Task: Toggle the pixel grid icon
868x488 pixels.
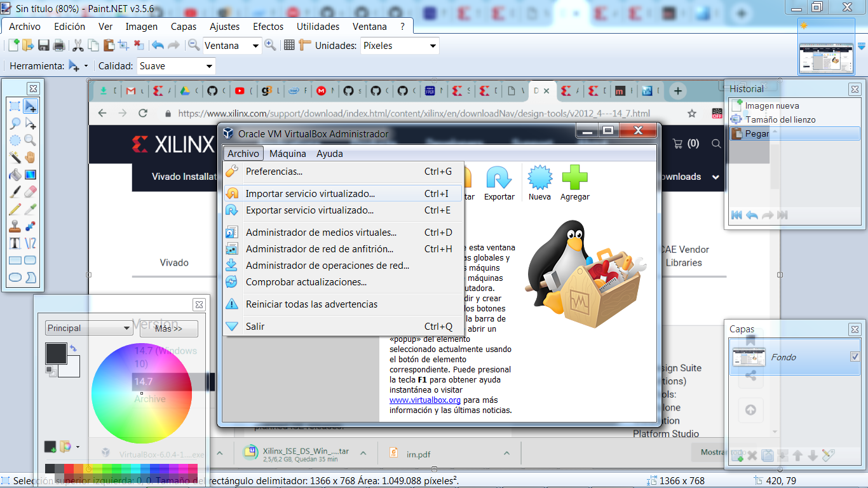Action: click(289, 45)
